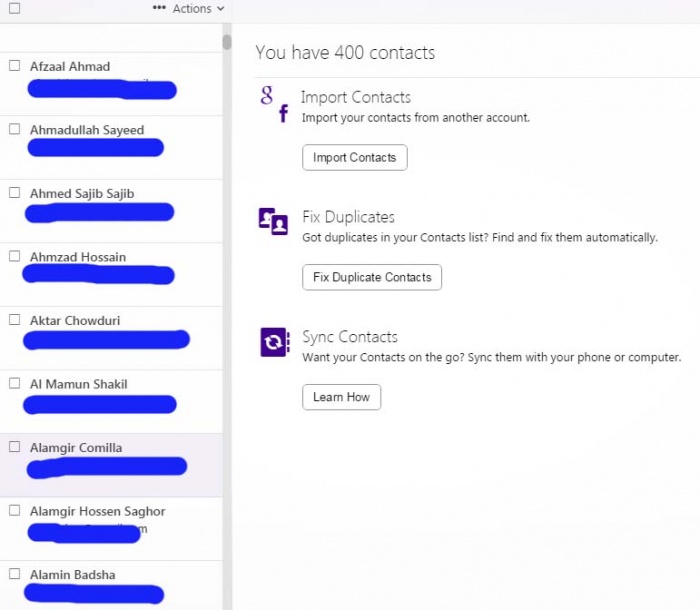Click the Facebook import icon

[283, 114]
